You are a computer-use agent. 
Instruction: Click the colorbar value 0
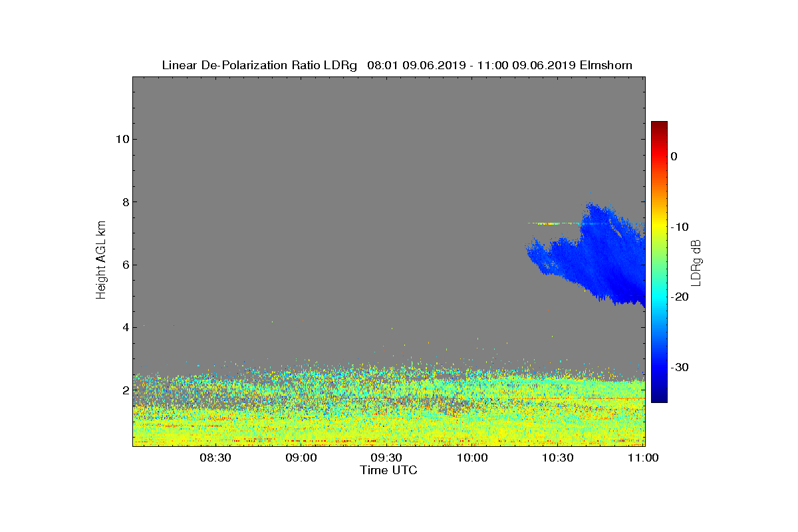(x=674, y=156)
